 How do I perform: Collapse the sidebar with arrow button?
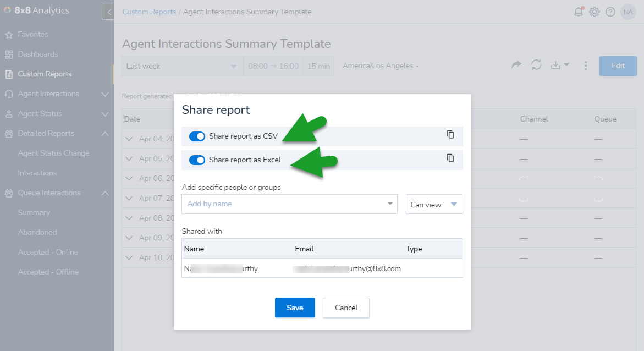pos(108,12)
